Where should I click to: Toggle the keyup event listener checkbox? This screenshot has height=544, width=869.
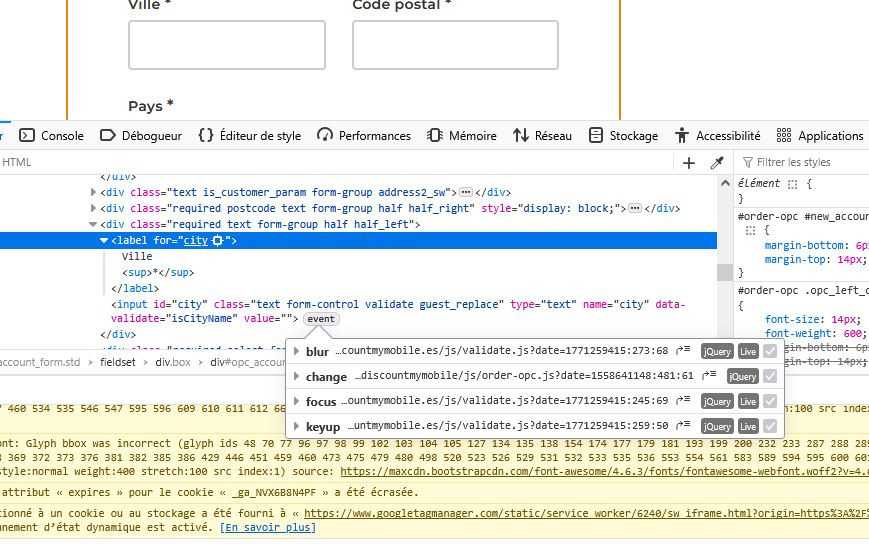(x=769, y=427)
